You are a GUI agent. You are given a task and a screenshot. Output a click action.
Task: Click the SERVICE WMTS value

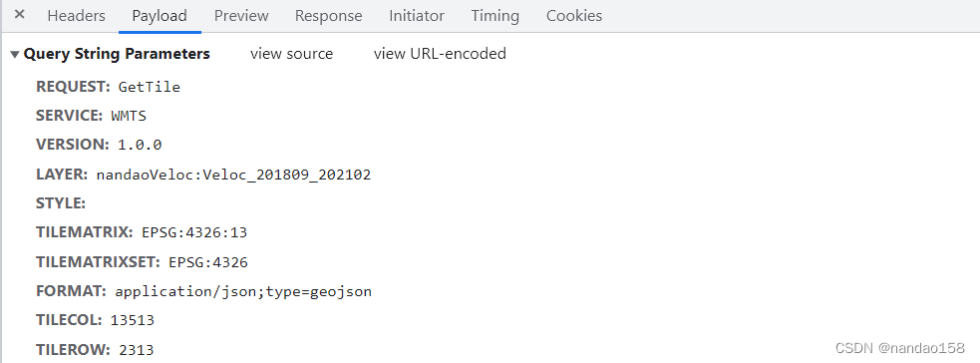(129, 116)
